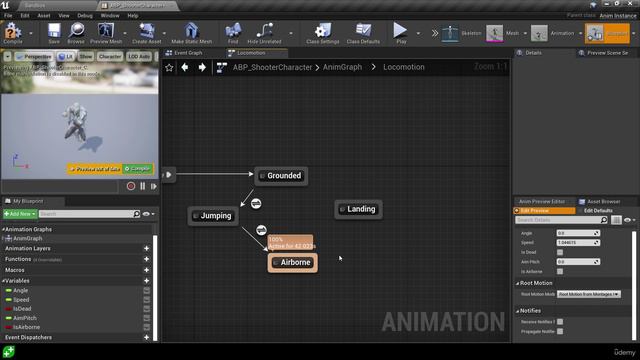
Task: Go to AnimGraph breadcrumb
Action: point(342,67)
